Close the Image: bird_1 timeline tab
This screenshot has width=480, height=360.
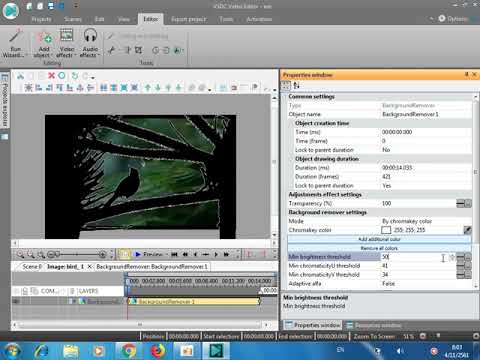pos(89,267)
